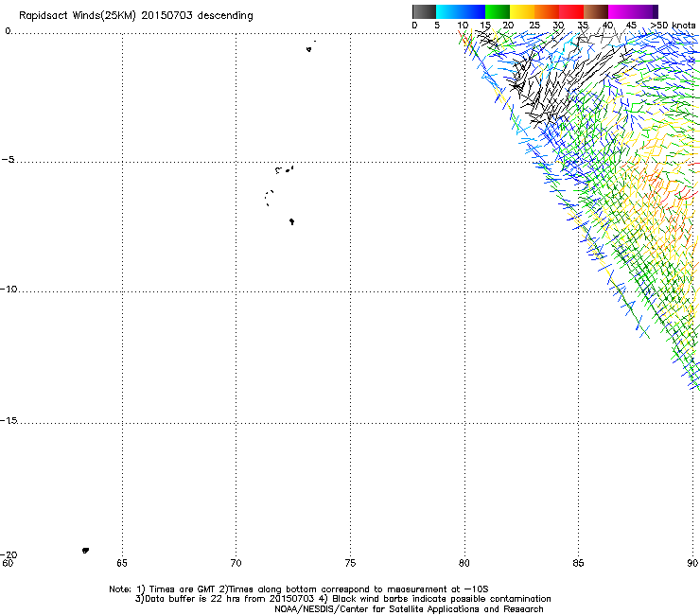
Task: Click the '-20' latitude axis label
Action: coord(9,554)
